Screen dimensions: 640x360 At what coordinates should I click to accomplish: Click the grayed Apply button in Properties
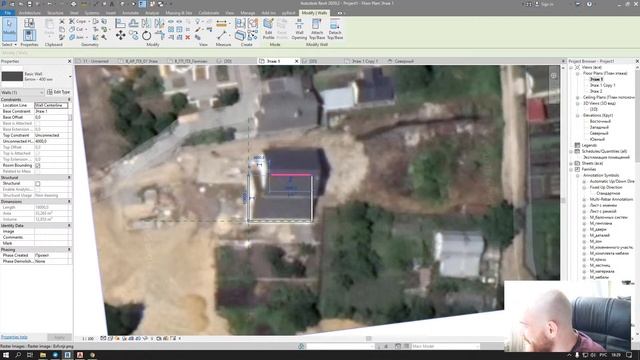(60, 338)
